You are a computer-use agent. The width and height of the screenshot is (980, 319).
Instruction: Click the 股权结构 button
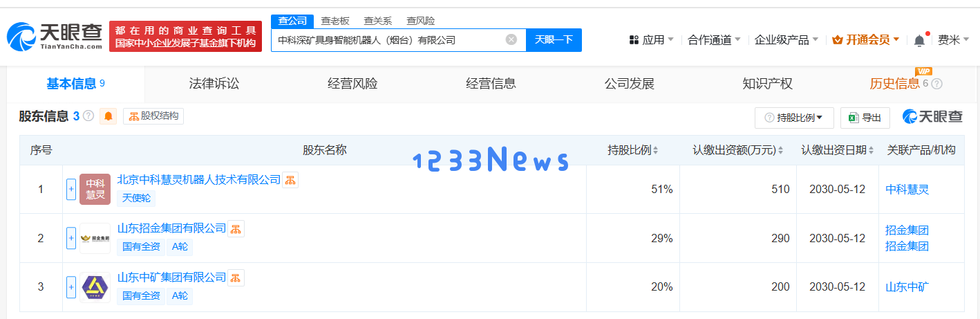153,116
